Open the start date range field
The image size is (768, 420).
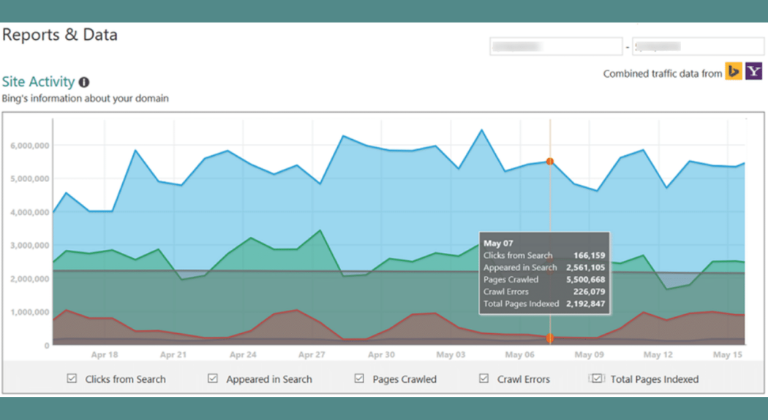(555, 46)
